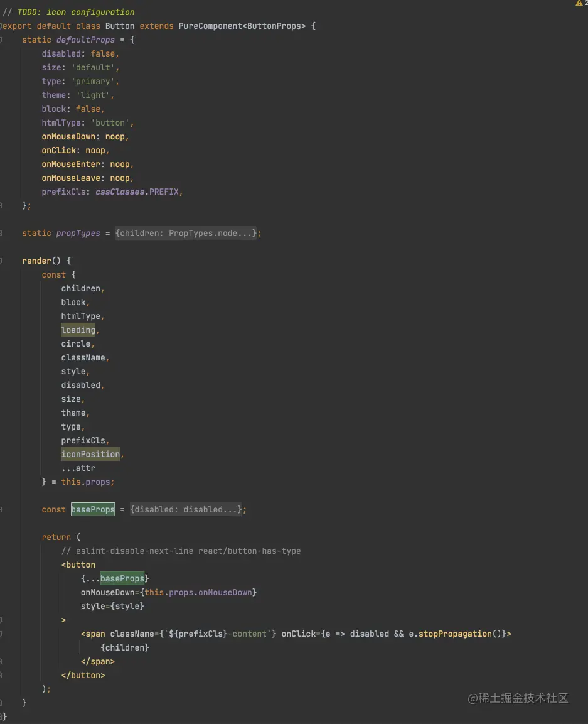588x724 pixels.
Task: Click the {...baseProps} spread attribute
Action: tap(115, 578)
